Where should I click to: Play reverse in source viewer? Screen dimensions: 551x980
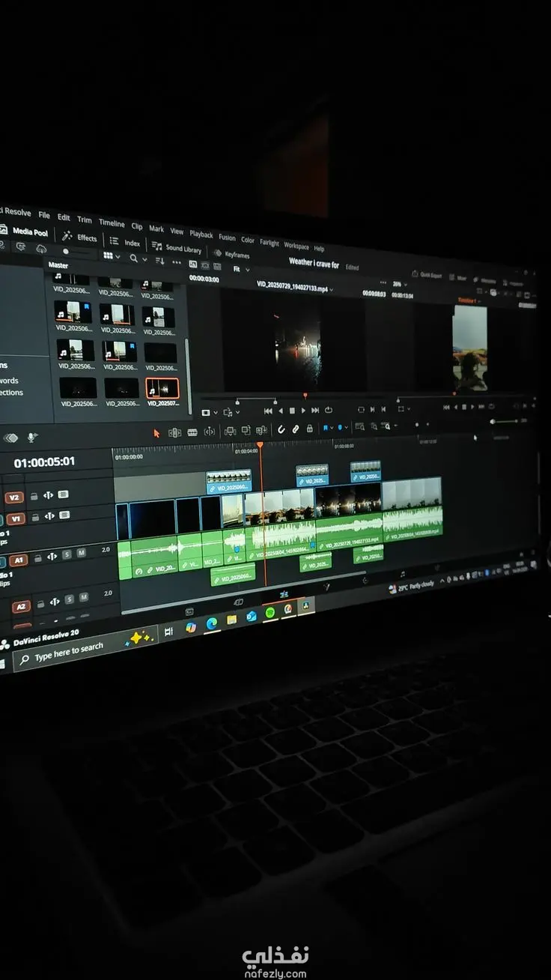(x=281, y=411)
